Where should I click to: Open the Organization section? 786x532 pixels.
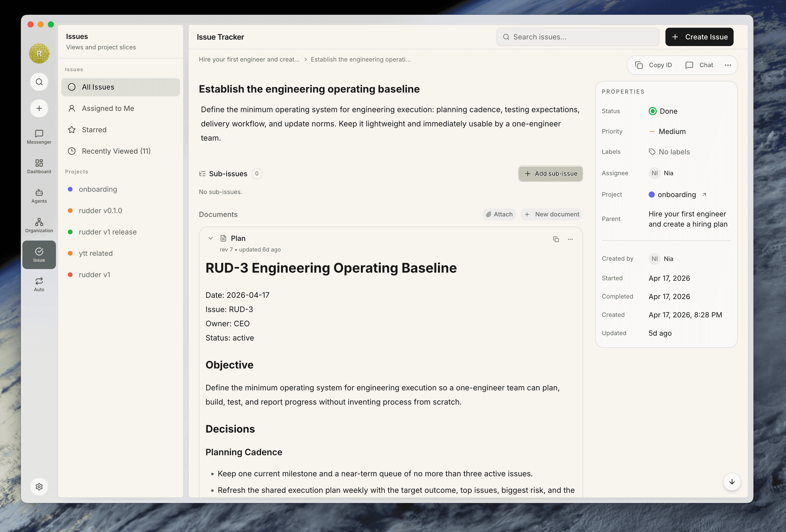39,226
